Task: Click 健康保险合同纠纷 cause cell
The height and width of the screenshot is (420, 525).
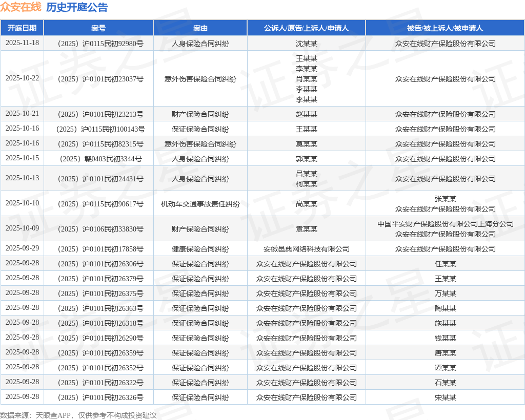Action: point(200,249)
